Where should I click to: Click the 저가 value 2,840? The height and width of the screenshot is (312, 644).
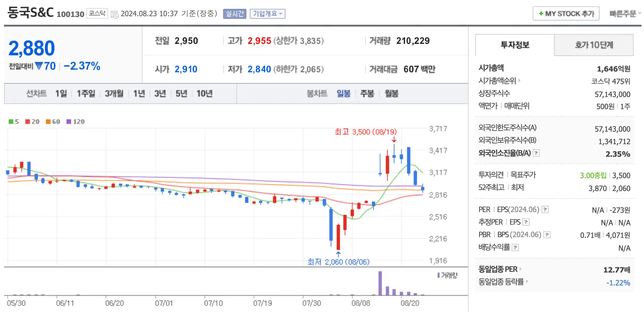pyautogui.click(x=259, y=69)
